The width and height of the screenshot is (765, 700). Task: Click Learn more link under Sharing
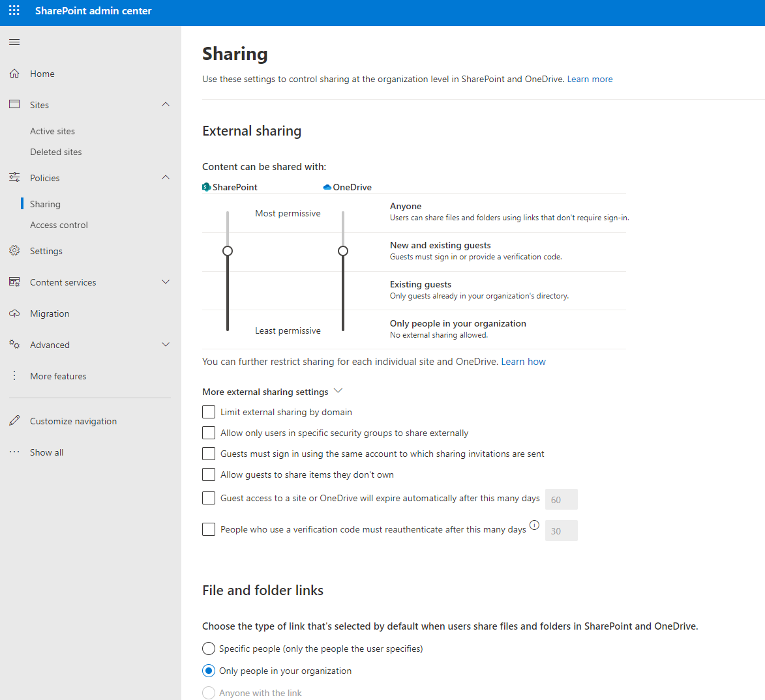pos(590,79)
